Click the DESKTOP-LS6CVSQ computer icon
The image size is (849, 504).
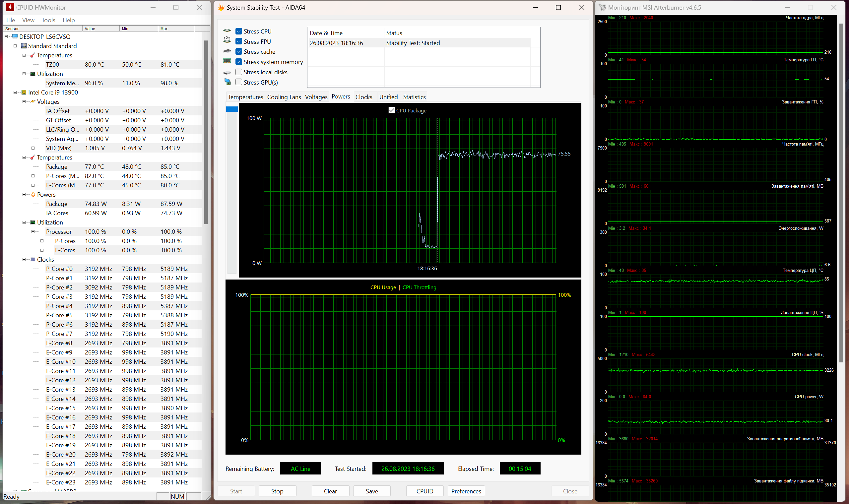point(15,36)
